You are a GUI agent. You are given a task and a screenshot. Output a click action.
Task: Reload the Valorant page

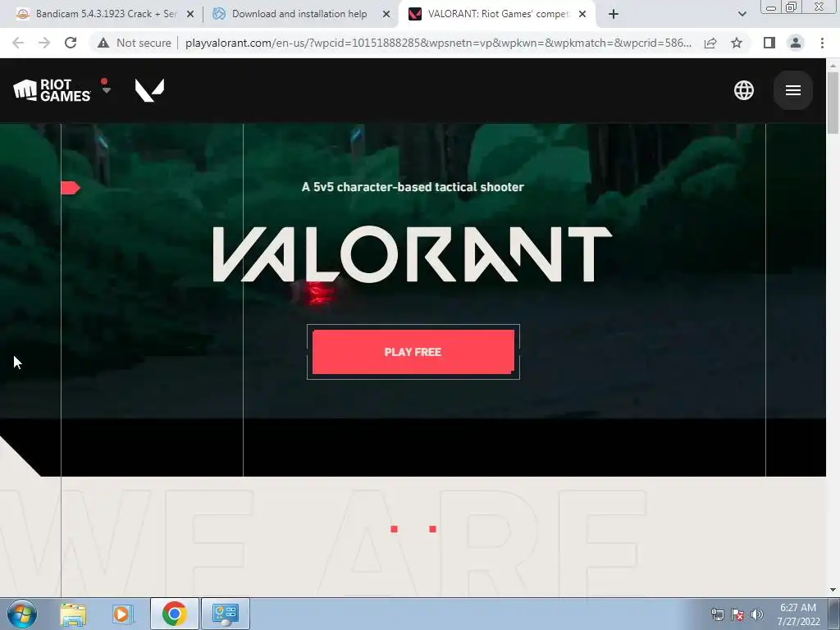(71, 43)
